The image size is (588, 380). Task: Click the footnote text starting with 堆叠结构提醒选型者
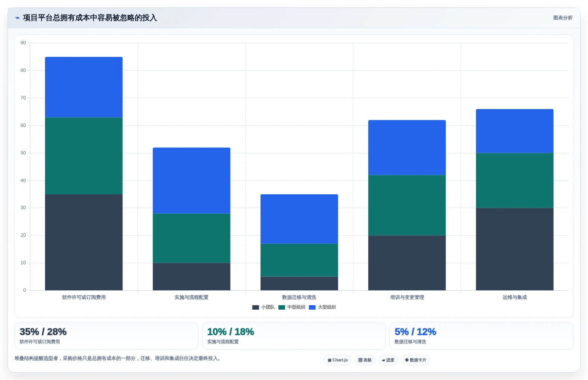(x=118, y=359)
